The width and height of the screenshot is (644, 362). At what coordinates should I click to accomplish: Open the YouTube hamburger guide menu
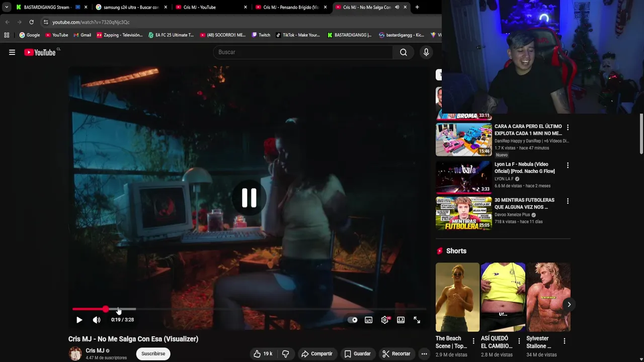pyautogui.click(x=12, y=52)
